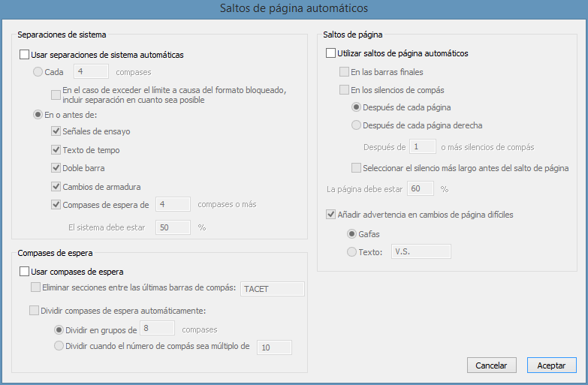This screenshot has width=588, height=385.
Task: Click the Cada compases number field
Action: coord(91,71)
